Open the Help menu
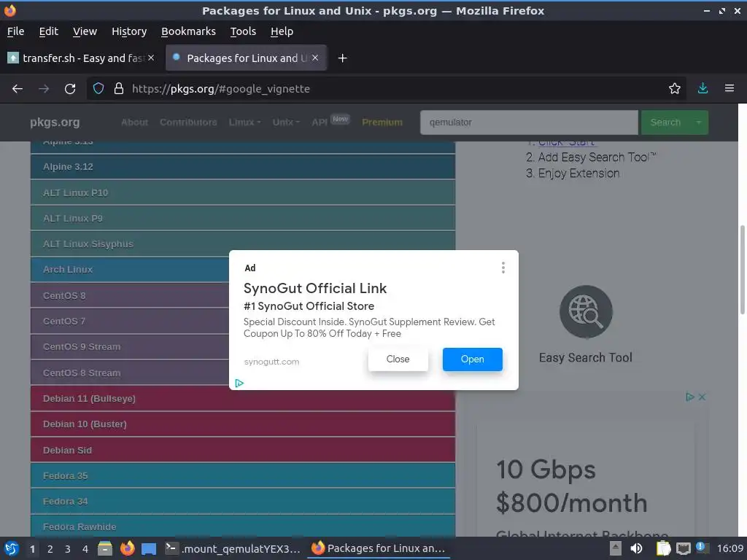The width and height of the screenshot is (747, 560). point(282,31)
